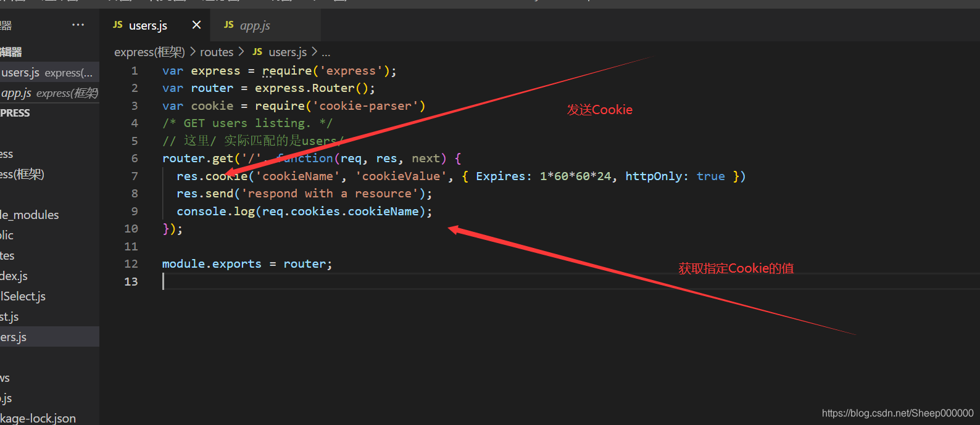Click on 'respond with a resource' string

[x=329, y=193]
